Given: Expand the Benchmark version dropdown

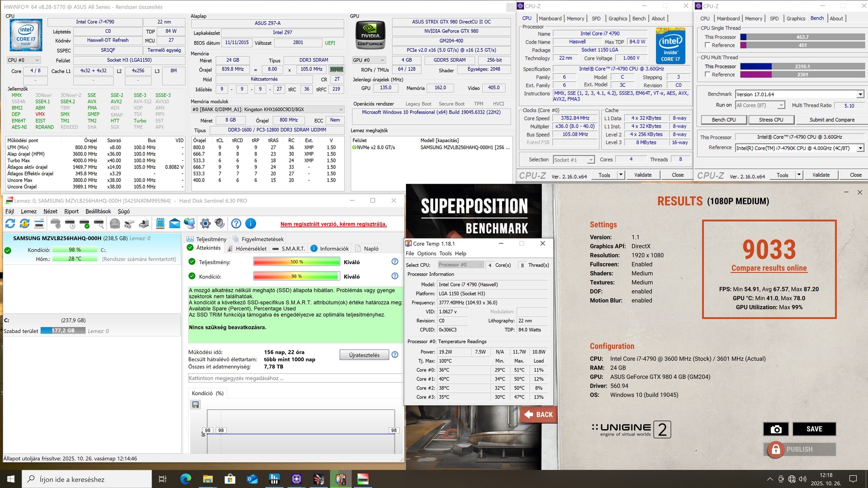Looking at the screenshot, I should point(859,94).
